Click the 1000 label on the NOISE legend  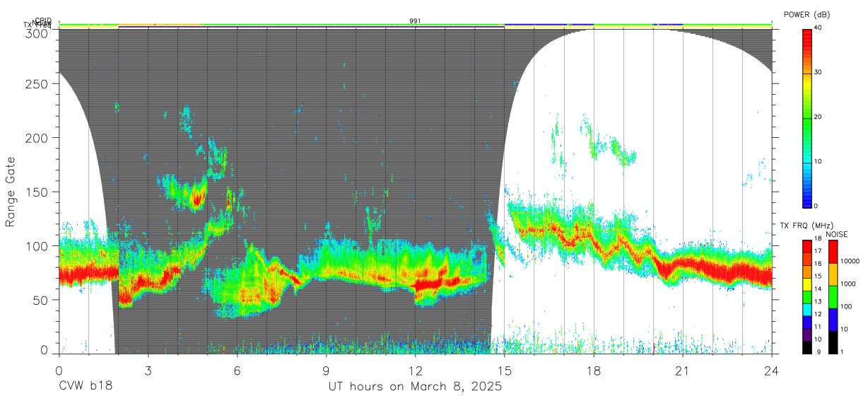point(848,284)
